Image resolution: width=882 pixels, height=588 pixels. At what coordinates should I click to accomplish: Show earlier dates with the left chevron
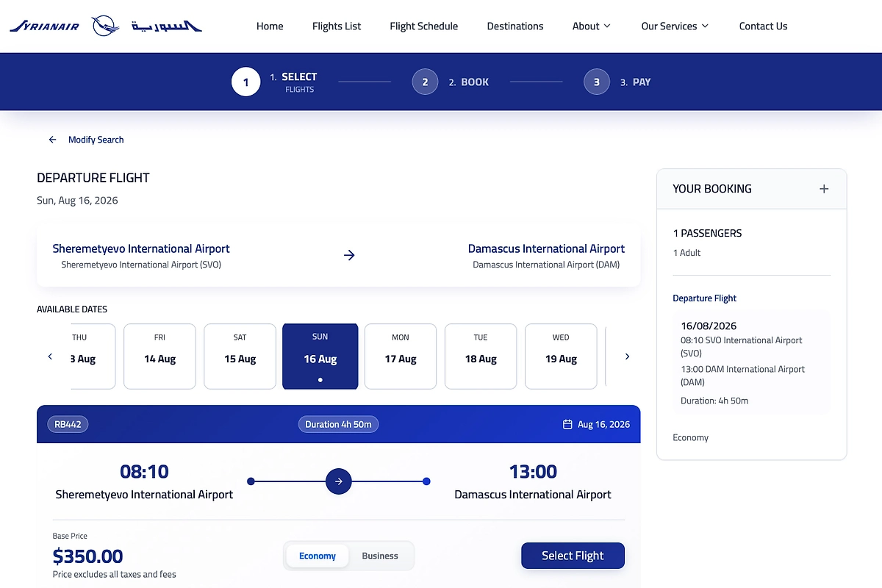[x=50, y=356]
